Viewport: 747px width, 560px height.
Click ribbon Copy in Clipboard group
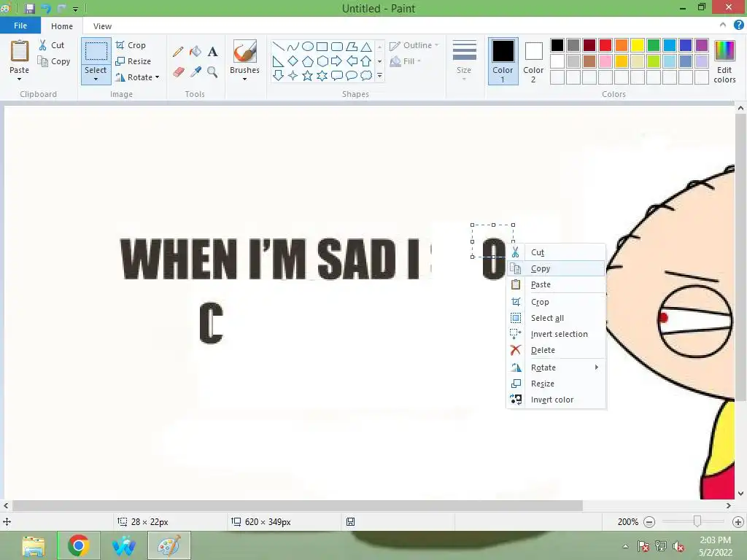(x=54, y=61)
